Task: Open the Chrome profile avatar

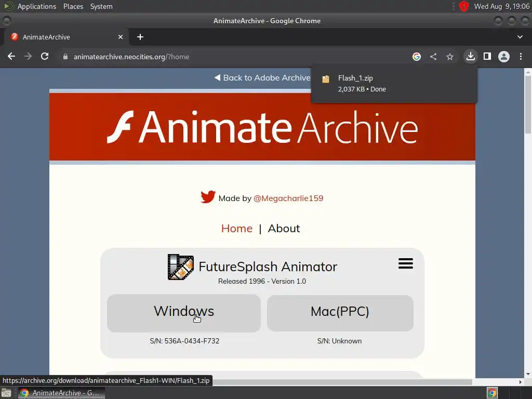Action: 504,57
